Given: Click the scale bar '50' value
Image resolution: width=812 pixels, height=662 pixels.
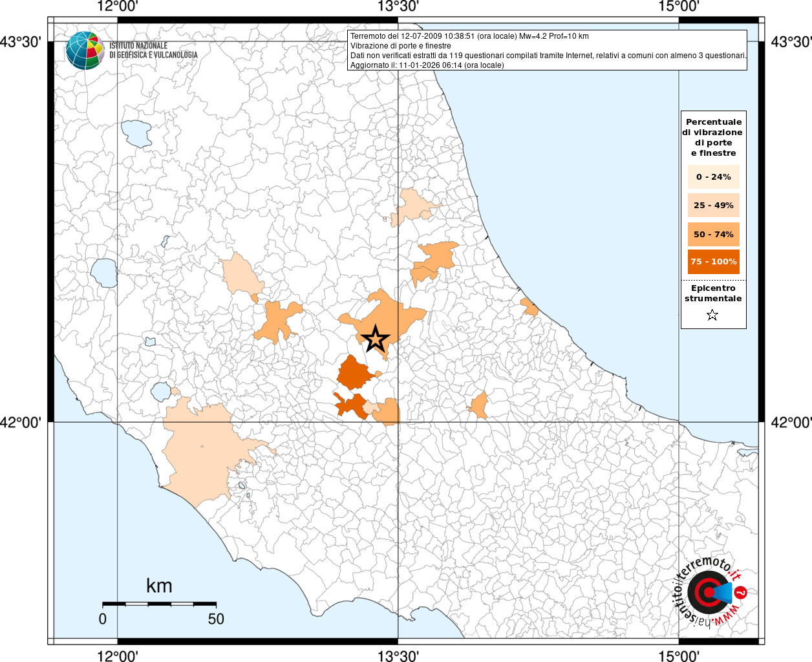Looking at the screenshot, I should [x=216, y=619].
